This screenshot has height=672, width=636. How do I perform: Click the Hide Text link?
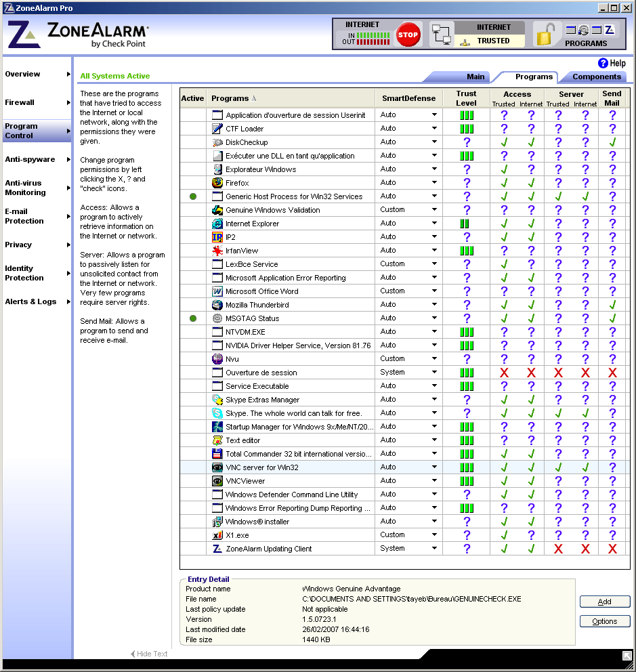(x=149, y=654)
